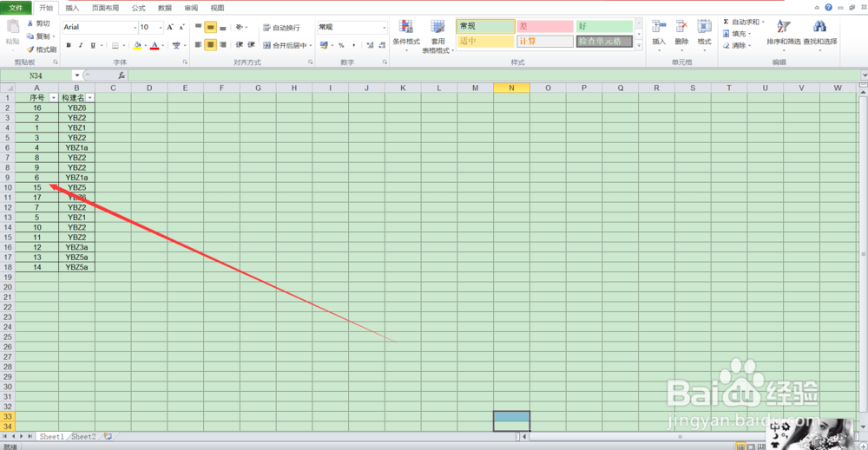Expand the cell styles gallery
Image resolution: width=868 pixels, height=450 pixels.
(639, 45)
